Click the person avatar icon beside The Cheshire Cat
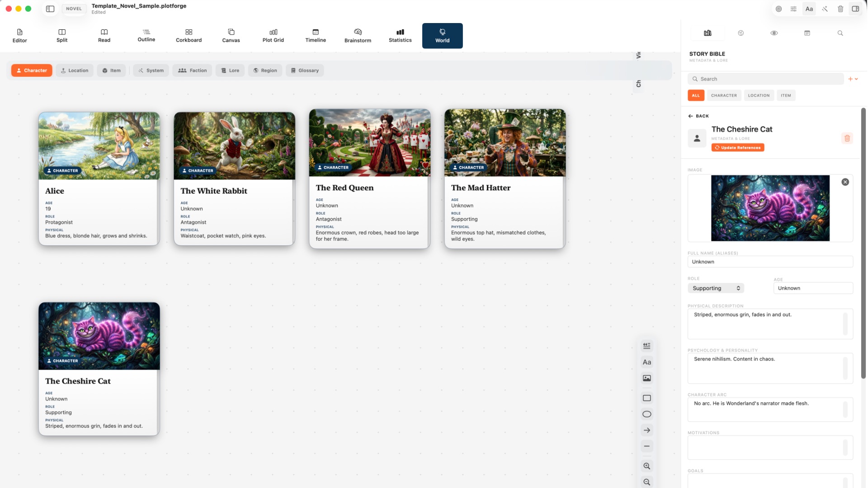The height and width of the screenshot is (488, 868). pyautogui.click(x=697, y=138)
